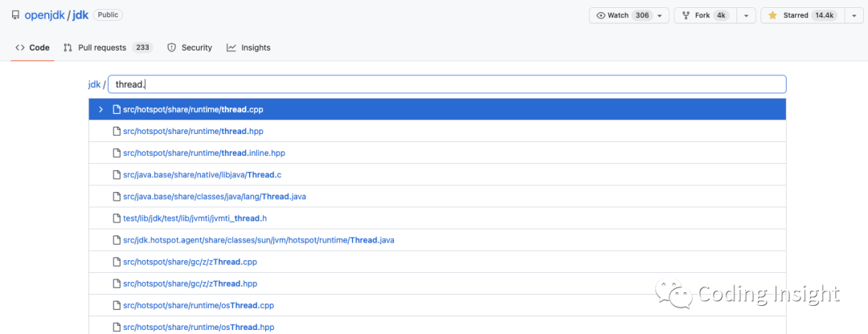Screen dimensions: 868x334
Task: Click the chevron on the thread.cpp row
Action: click(x=100, y=109)
